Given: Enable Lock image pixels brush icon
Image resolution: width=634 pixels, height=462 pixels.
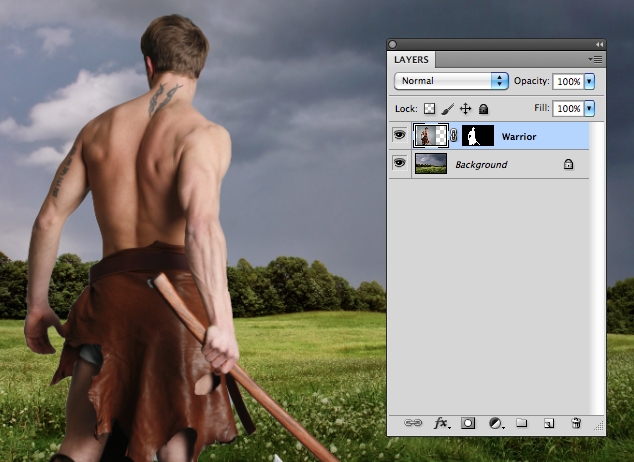Looking at the screenshot, I should click(447, 109).
